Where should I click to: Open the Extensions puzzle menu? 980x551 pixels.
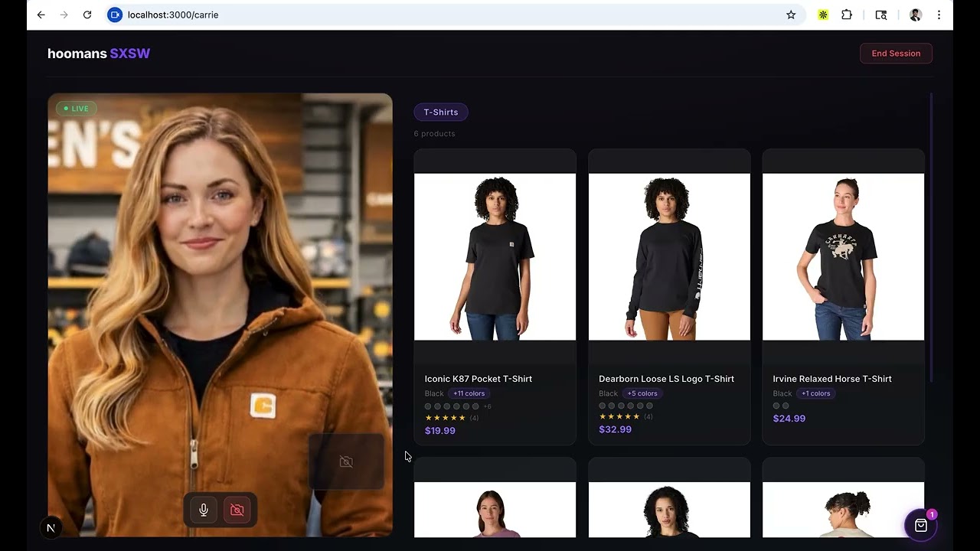tap(847, 15)
